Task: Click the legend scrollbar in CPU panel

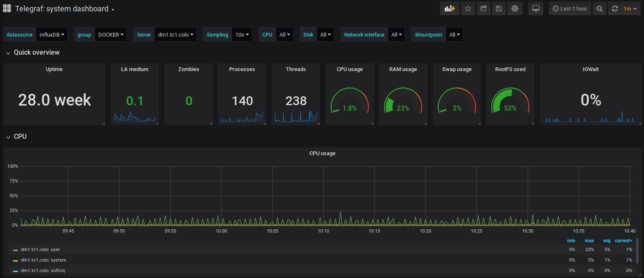Action: [637, 250]
